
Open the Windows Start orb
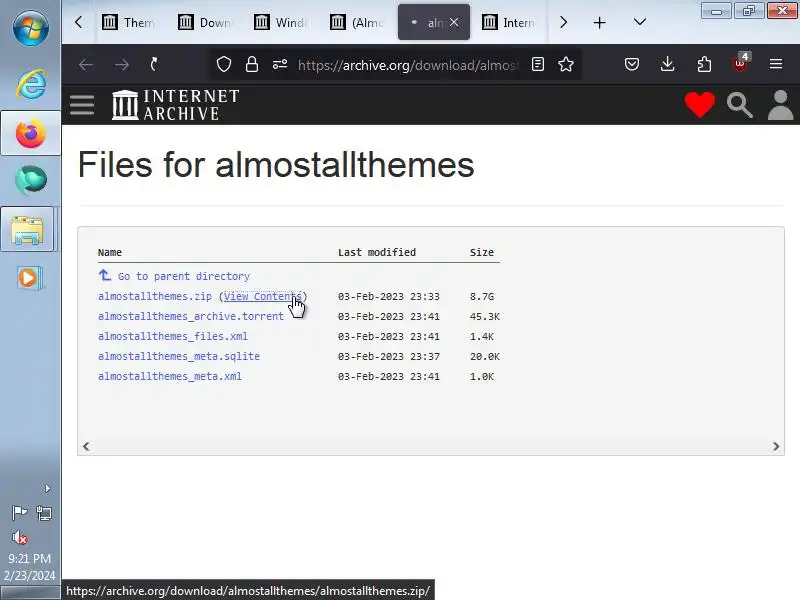[x=31, y=28]
